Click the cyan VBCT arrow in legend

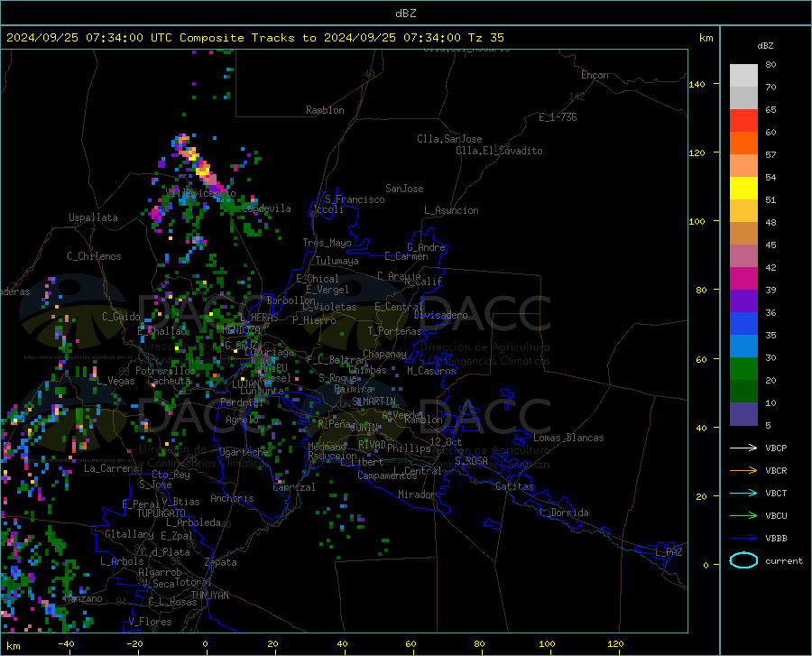(x=743, y=493)
